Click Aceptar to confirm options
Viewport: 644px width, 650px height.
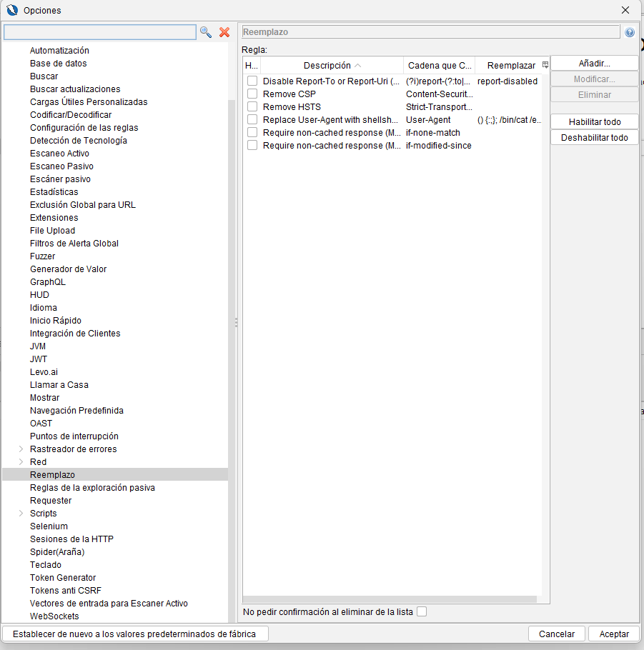614,634
